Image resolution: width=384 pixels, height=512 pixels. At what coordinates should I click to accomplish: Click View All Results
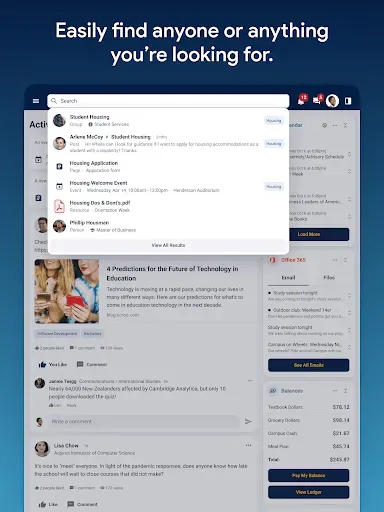(168, 245)
